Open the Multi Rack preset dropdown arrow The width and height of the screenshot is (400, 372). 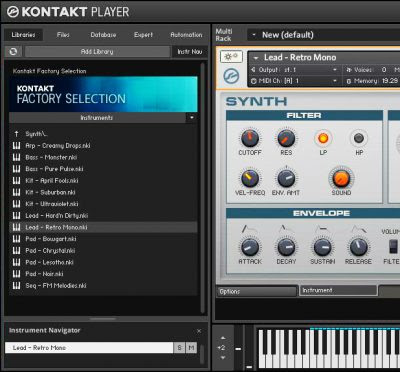click(x=254, y=35)
